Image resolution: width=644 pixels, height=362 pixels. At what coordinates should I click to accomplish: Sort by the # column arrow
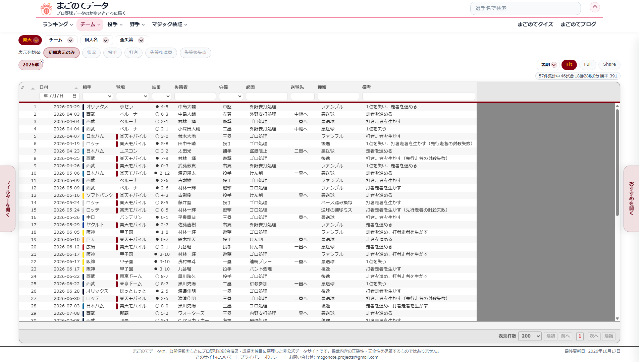point(33,88)
